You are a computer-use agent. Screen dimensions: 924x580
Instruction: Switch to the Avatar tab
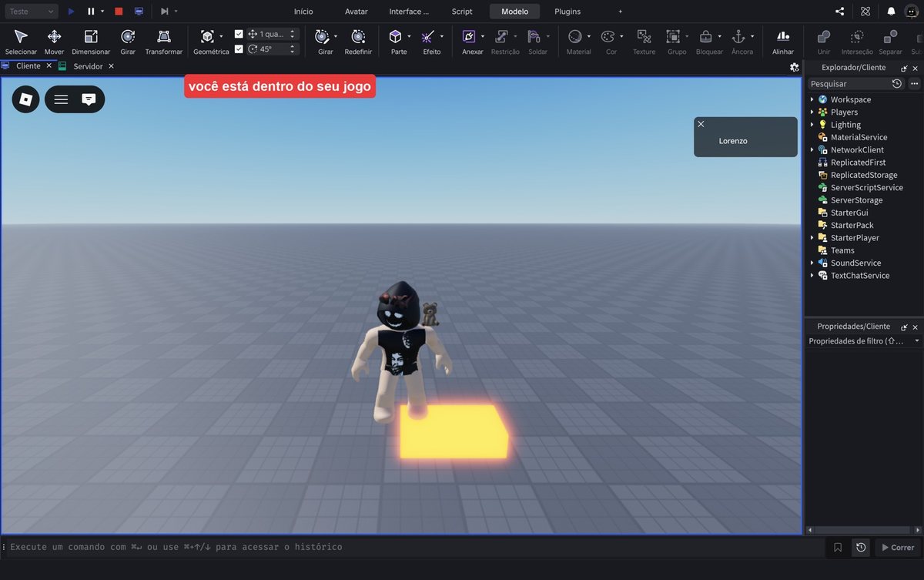tap(357, 12)
